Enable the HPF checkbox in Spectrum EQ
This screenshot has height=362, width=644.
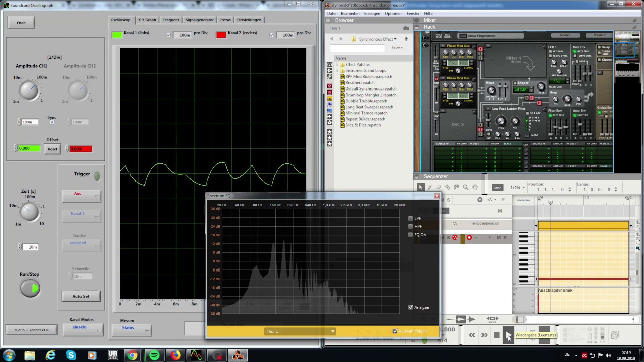(x=410, y=227)
